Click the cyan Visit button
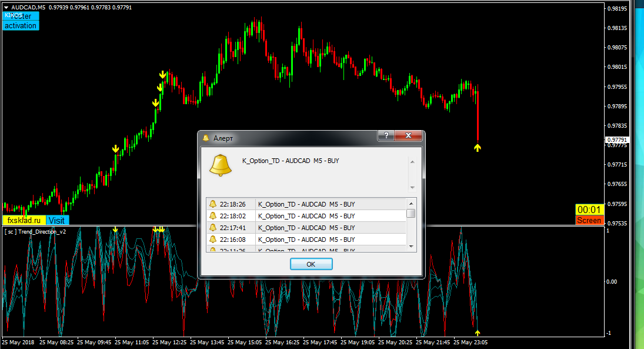This screenshot has height=349, width=644. pyautogui.click(x=57, y=220)
